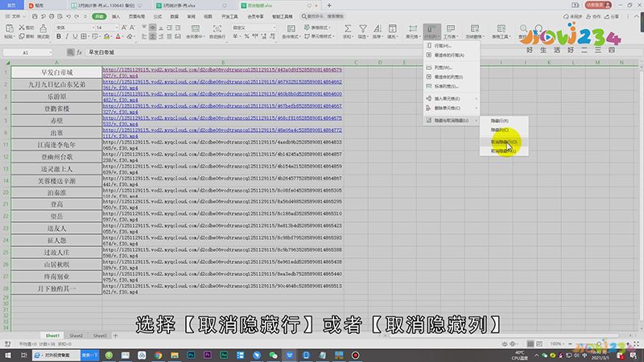Click the yellow fill color button
This screenshot has width=644, height=362.
[107, 36]
